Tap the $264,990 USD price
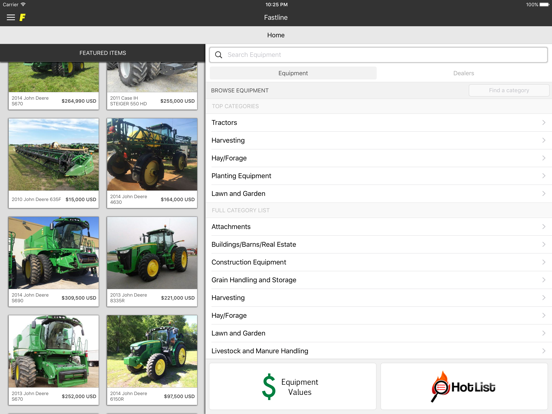 pos(79,101)
